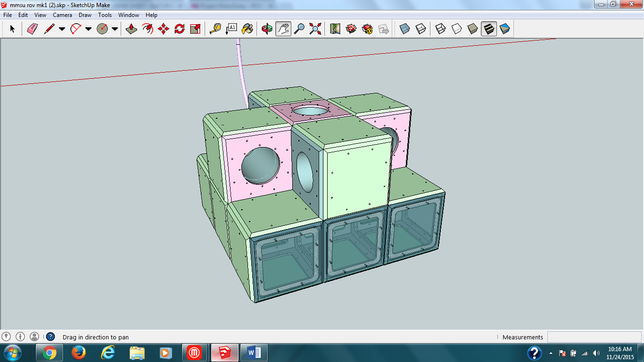The height and width of the screenshot is (362, 644).
Task: Choose the Paint Bucket tool
Action: pyautogui.click(x=247, y=29)
